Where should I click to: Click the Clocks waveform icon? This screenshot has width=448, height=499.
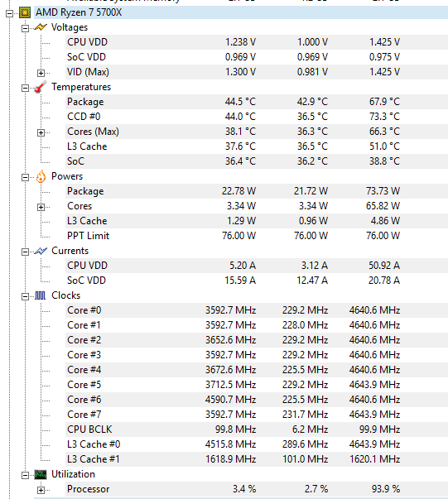40,295
